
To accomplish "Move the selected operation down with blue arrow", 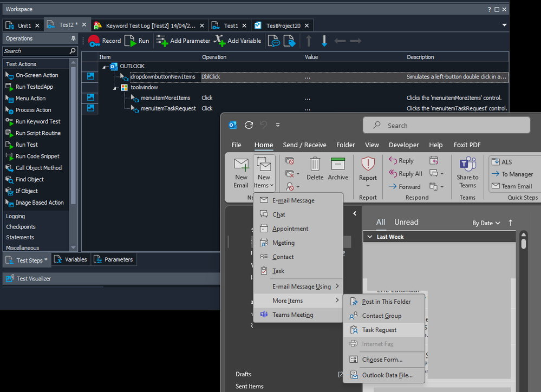I will [x=324, y=41].
